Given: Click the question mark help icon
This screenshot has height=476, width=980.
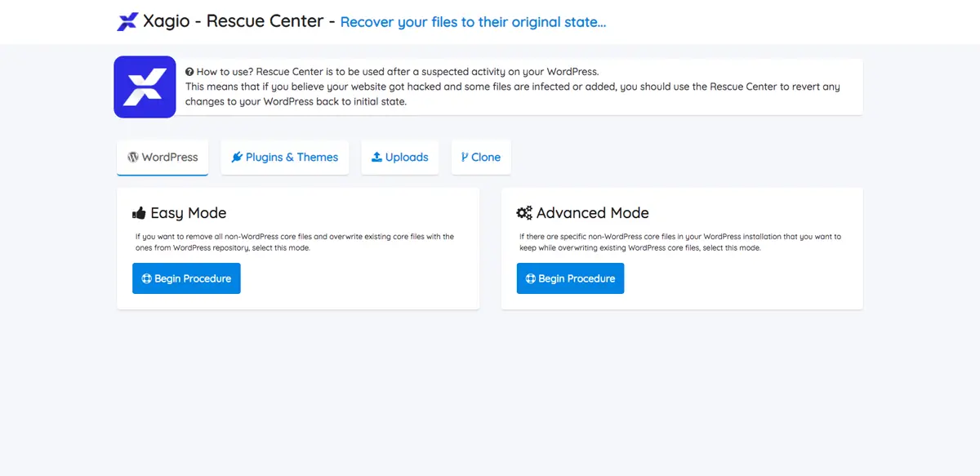Looking at the screenshot, I should 189,72.
